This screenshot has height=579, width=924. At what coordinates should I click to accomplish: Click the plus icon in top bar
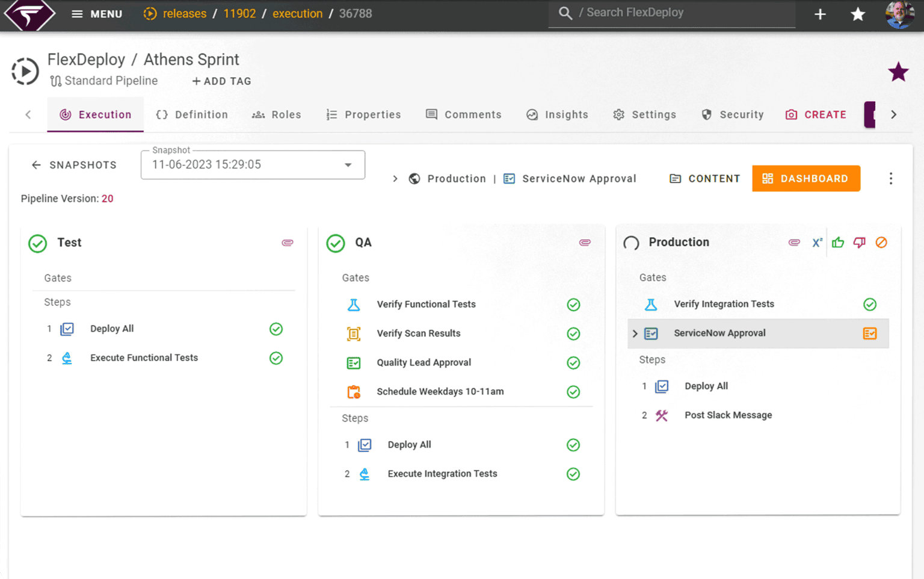[820, 14]
